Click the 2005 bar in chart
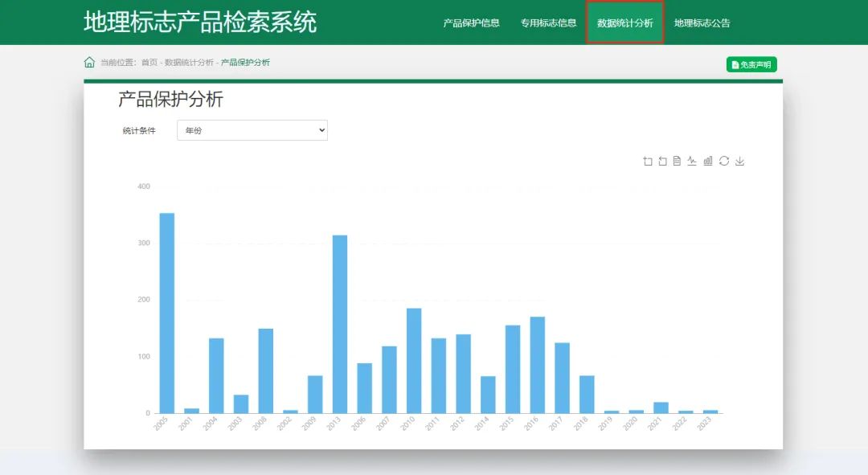 [x=167, y=313]
